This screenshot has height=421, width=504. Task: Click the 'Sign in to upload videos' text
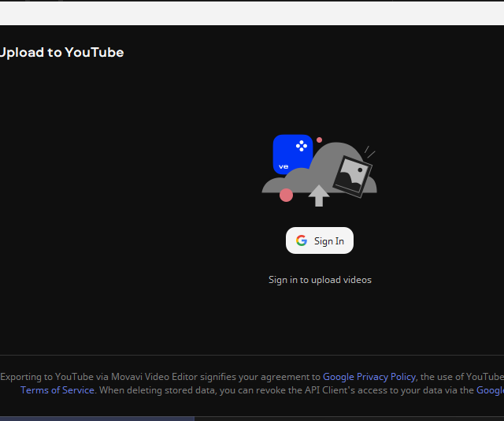tap(320, 280)
